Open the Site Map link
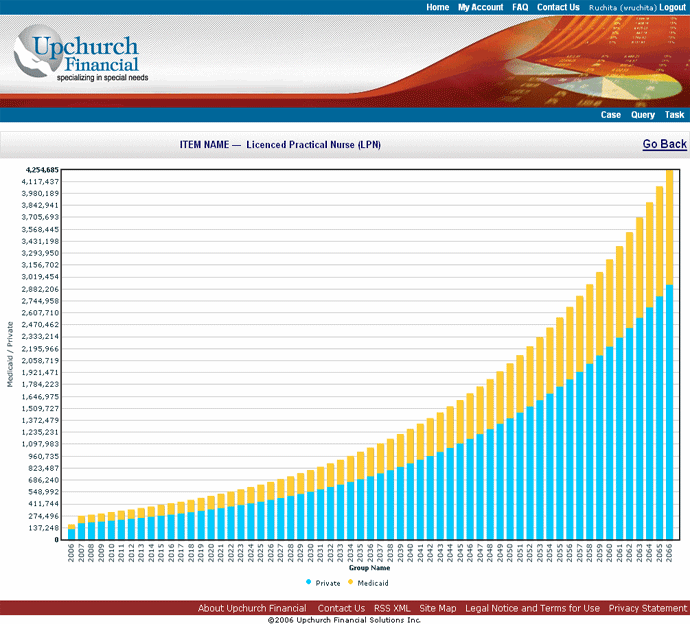 (437, 608)
